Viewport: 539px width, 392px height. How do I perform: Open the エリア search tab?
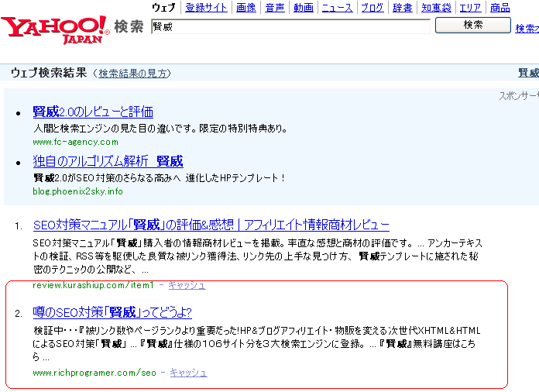click(x=471, y=8)
